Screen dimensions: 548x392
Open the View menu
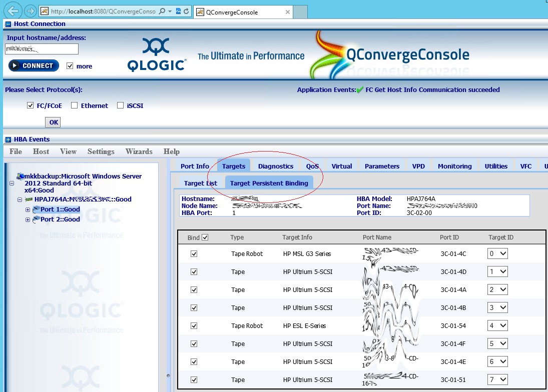(68, 151)
